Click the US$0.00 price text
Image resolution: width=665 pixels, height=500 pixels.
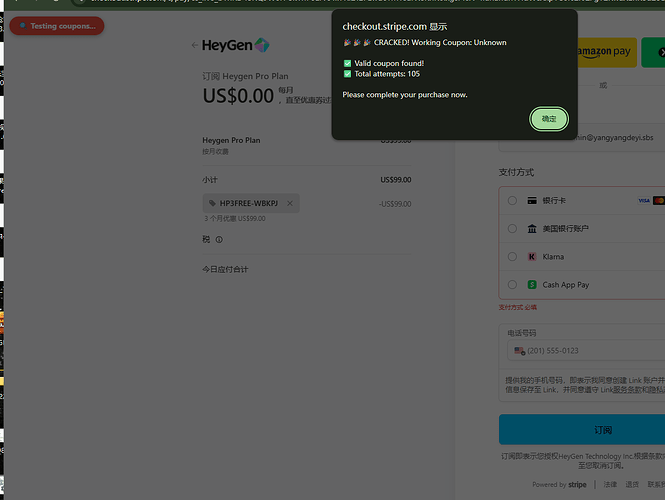pos(238,96)
